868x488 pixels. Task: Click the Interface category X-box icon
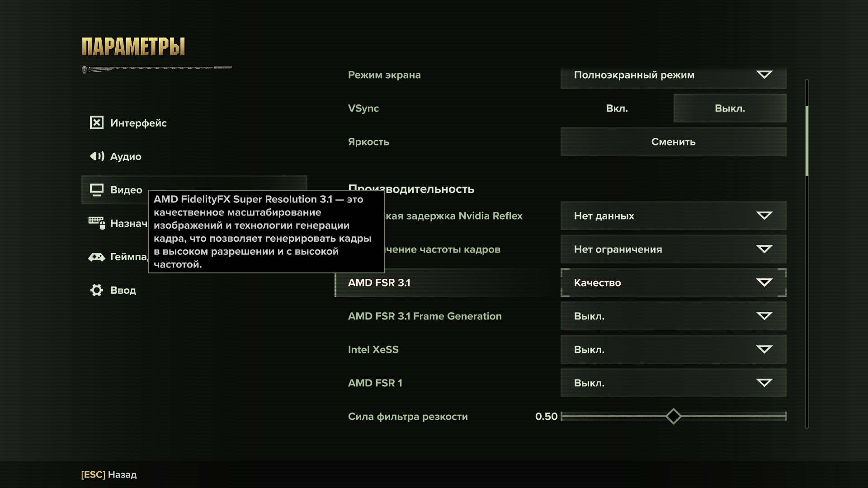pos(96,122)
